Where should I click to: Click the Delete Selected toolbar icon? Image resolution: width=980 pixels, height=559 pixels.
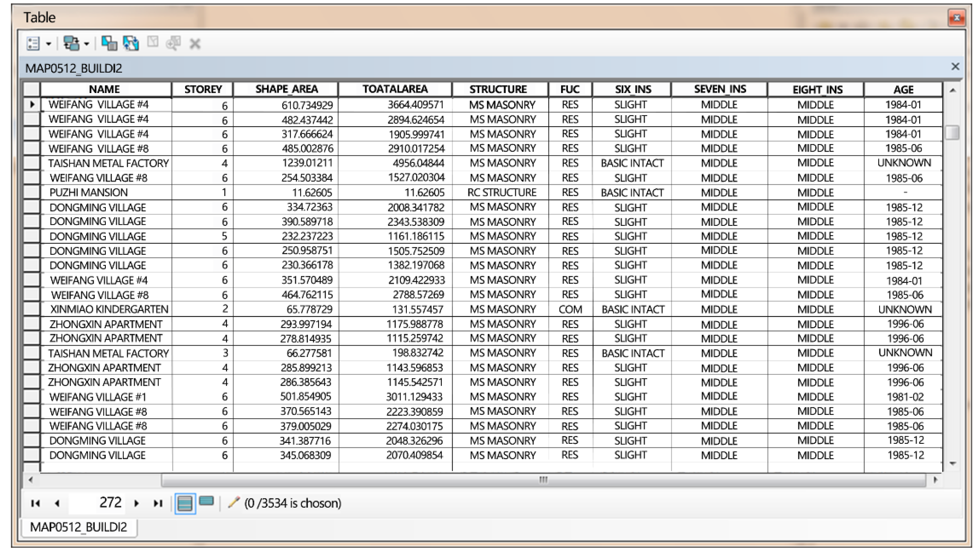pyautogui.click(x=195, y=44)
